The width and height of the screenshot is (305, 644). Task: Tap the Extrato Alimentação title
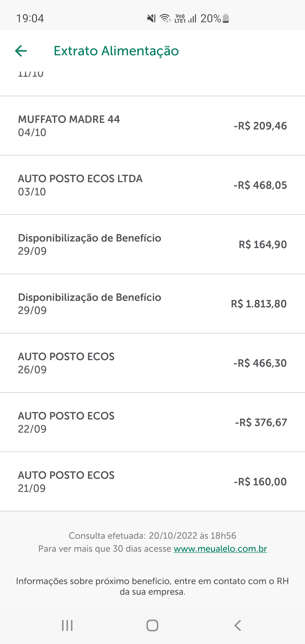[x=116, y=51]
